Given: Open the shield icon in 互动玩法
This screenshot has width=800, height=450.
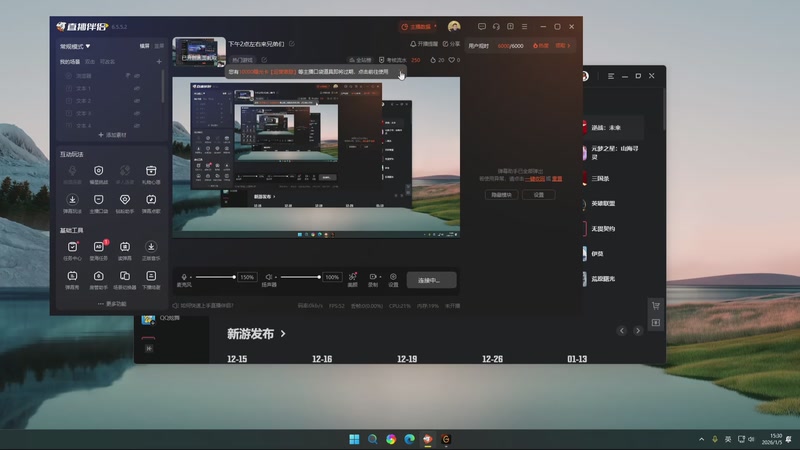Looking at the screenshot, I should (x=98, y=170).
